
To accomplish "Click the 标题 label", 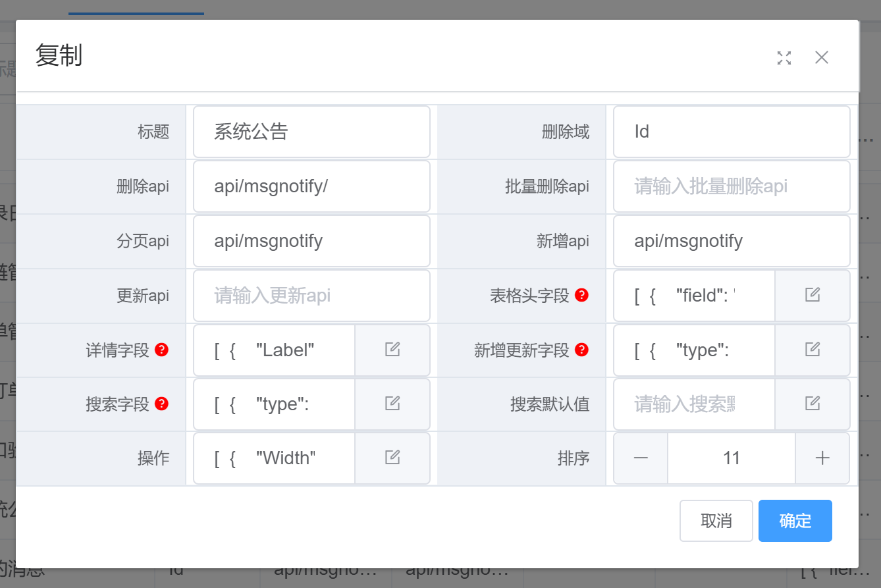I will tap(153, 132).
